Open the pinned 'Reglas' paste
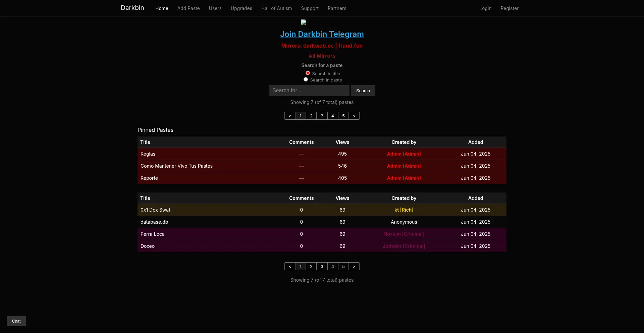644x333 pixels. pyautogui.click(x=148, y=154)
